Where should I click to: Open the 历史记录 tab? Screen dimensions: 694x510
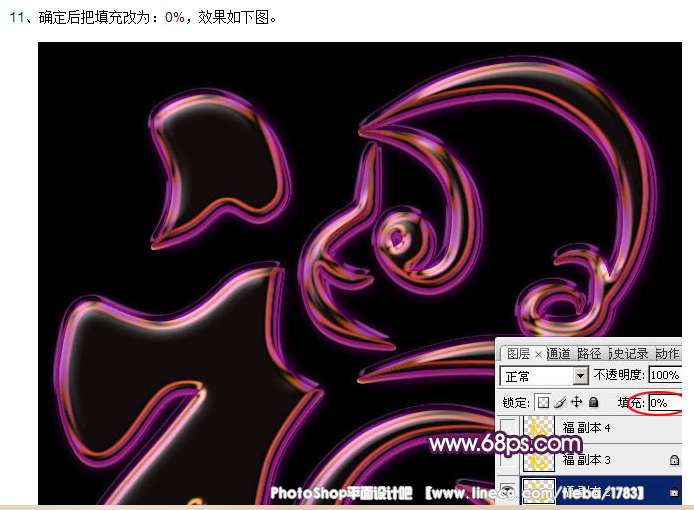(x=629, y=354)
